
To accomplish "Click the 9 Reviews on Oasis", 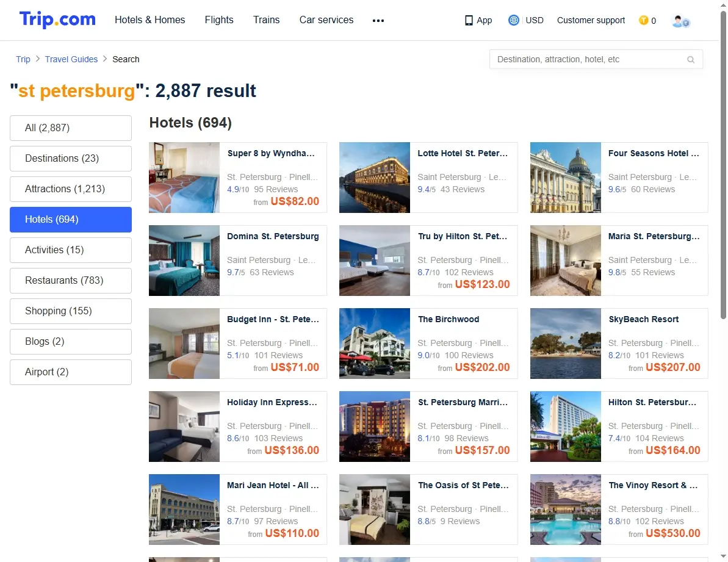I will pyautogui.click(x=460, y=522).
